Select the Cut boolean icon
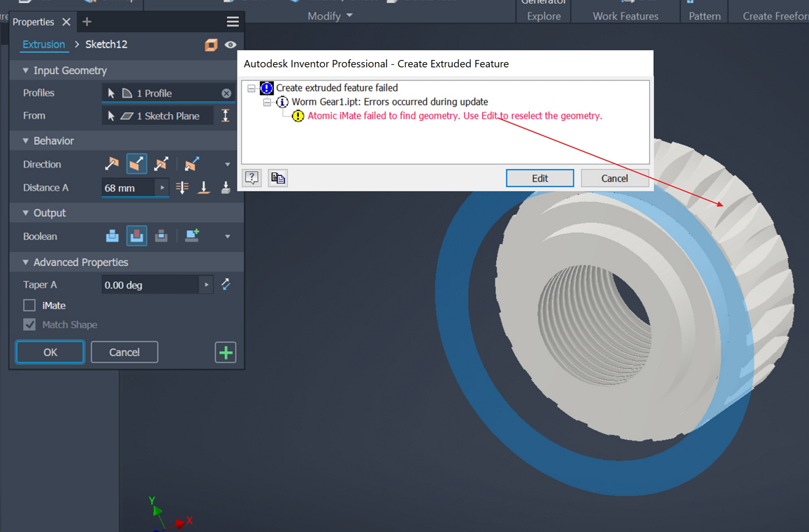 pos(136,236)
